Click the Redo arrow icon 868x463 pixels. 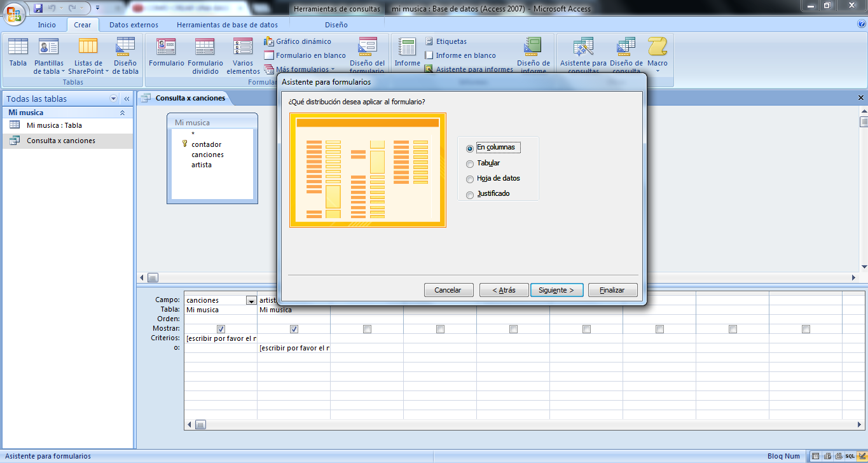71,9
